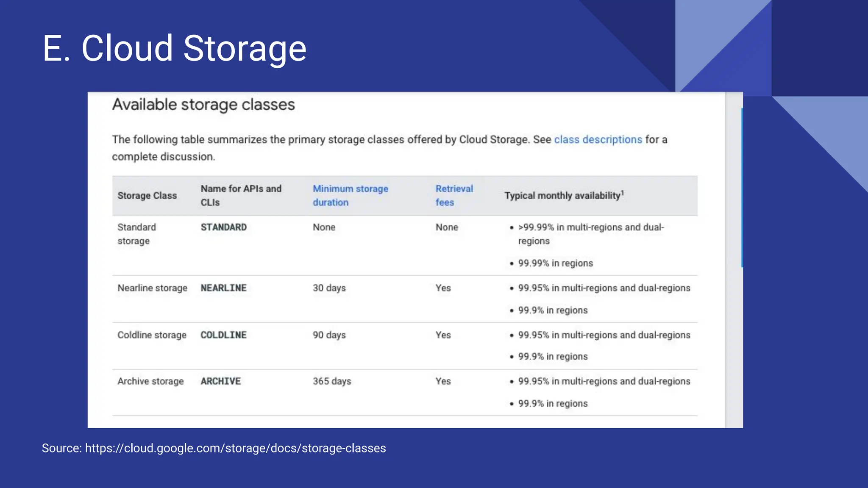
Task: Click the Available storage classes heading
Action: click(x=203, y=105)
